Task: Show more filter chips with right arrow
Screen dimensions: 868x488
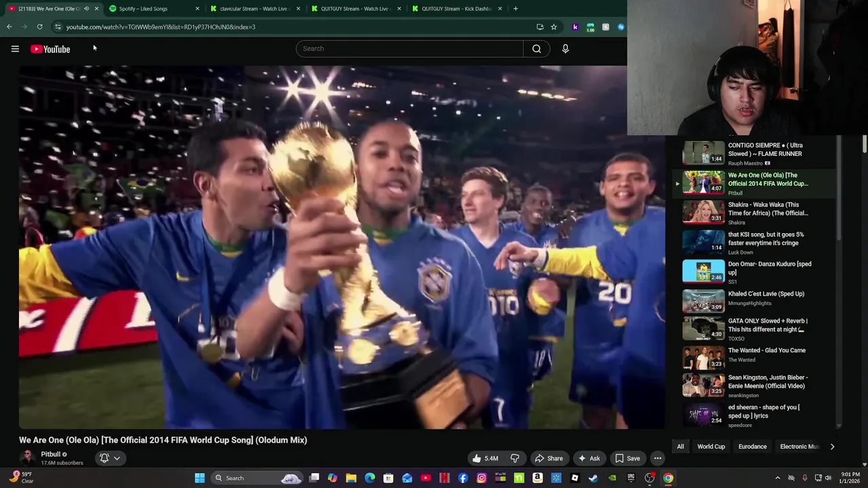Action: [x=832, y=447]
